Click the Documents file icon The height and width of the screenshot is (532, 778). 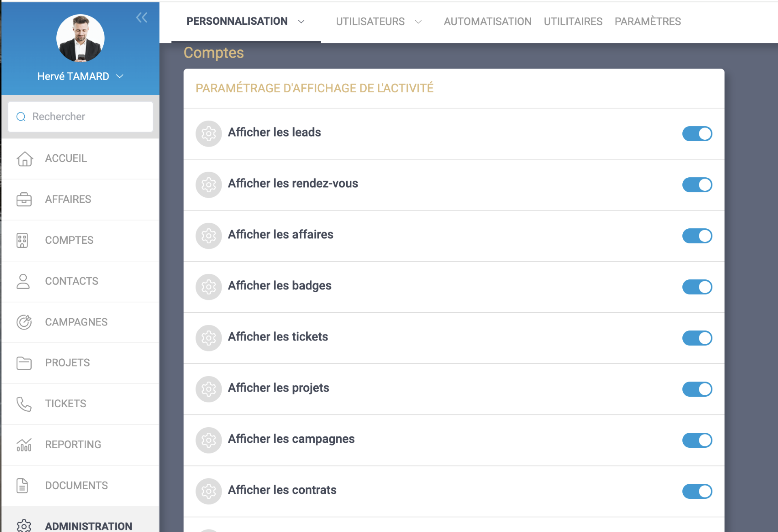coord(22,486)
